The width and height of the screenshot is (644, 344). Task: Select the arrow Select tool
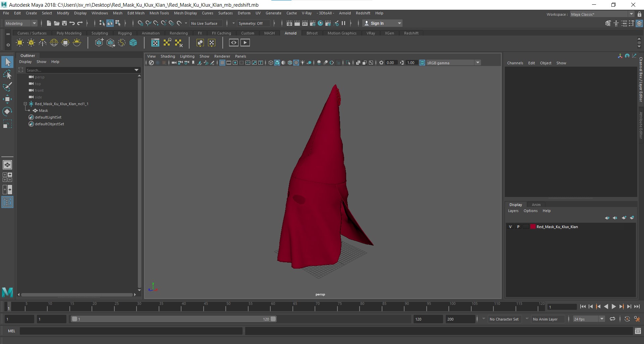[7, 62]
